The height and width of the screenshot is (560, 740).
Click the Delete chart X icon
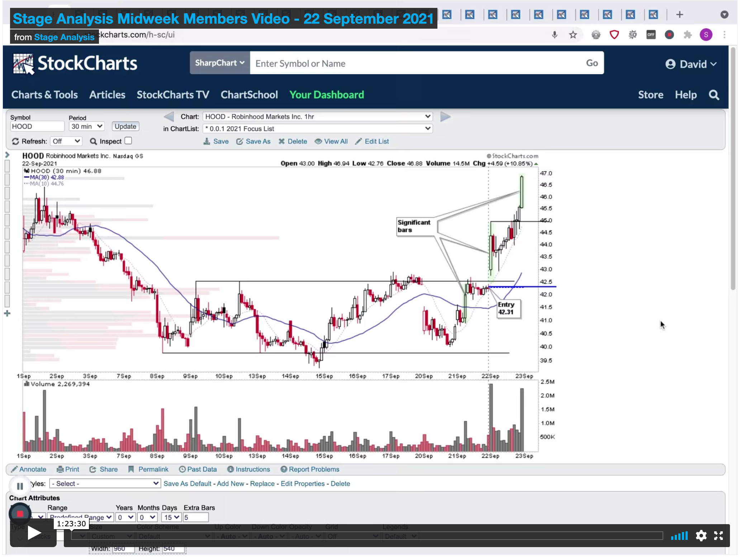click(x=281, y=142)
